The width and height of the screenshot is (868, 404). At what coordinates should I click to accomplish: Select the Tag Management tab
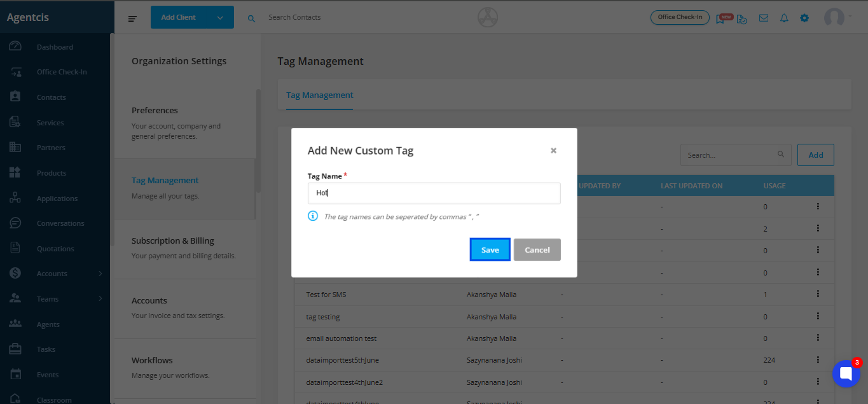tap(319, 95)
